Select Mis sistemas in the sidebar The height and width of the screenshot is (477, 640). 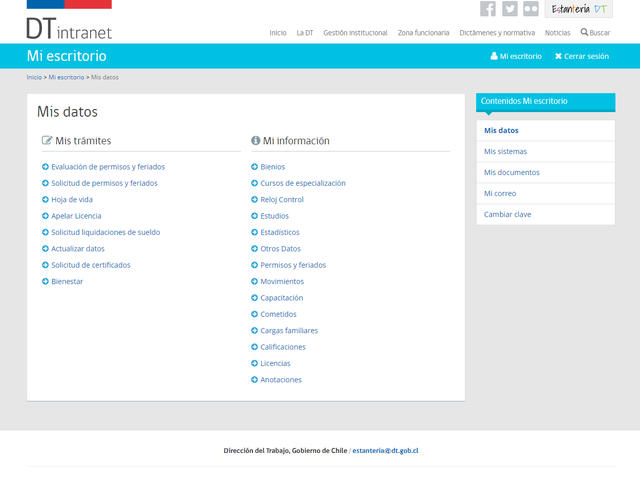(505, 152)
